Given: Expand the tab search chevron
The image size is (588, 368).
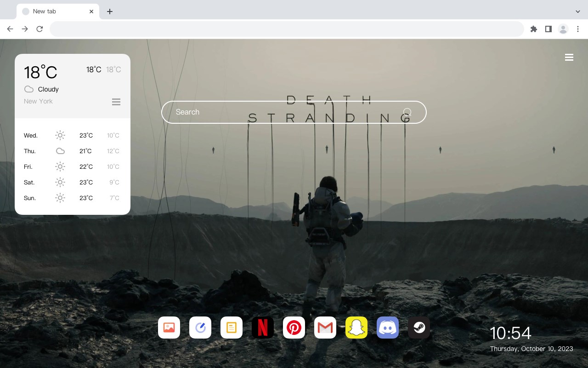Looking at the screenshot, I should [578, 11].
